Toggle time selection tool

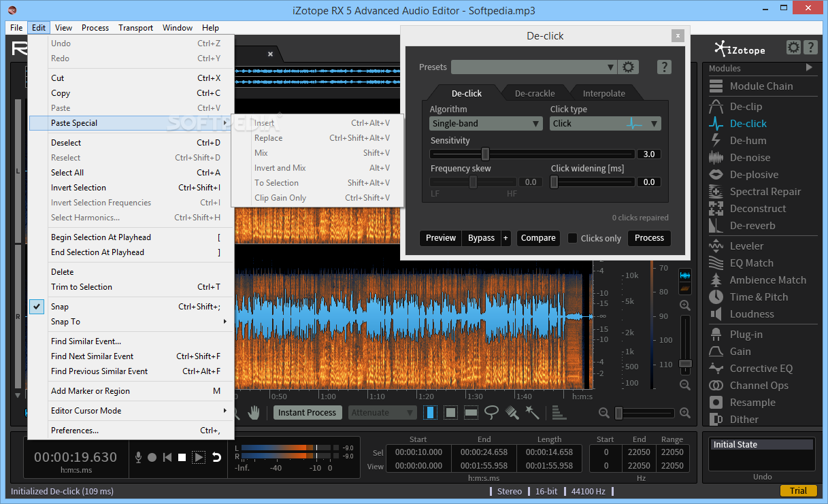click(430, 412)
